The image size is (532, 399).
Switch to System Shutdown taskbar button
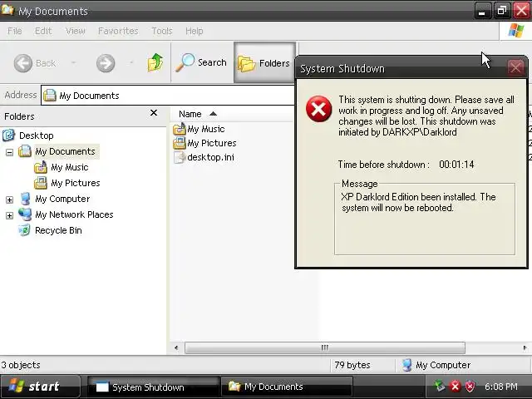(x=153, y=387)
